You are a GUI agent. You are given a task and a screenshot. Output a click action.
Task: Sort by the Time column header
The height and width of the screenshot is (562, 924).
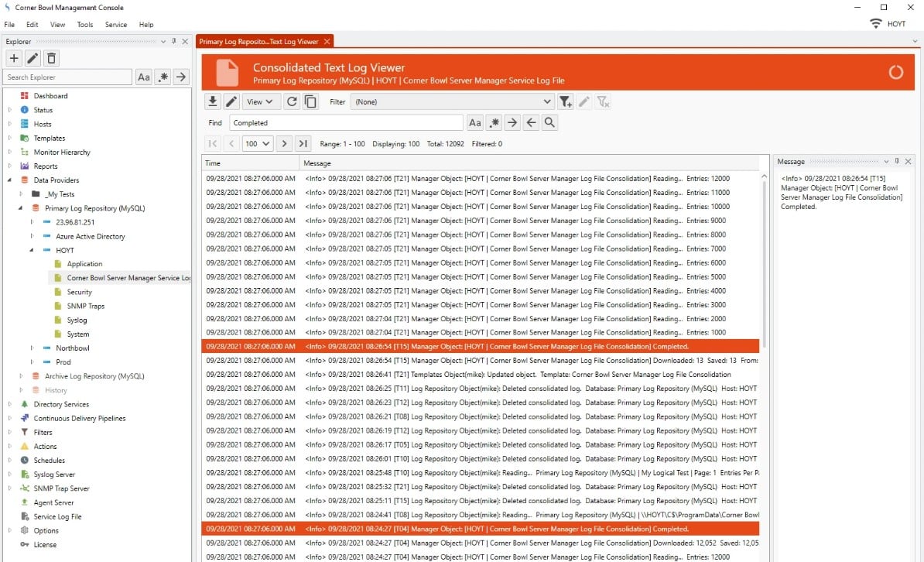coord(251,163)
